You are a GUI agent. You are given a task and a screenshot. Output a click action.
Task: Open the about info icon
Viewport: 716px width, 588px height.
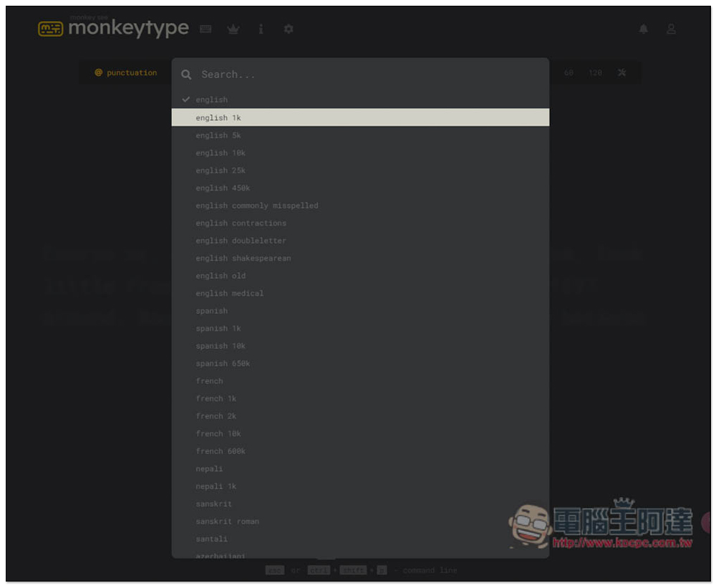(261, 29)
